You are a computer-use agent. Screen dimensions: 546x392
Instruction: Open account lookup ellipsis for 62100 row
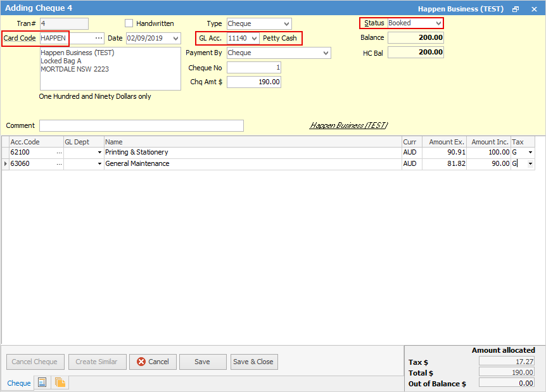pos(59,153)
